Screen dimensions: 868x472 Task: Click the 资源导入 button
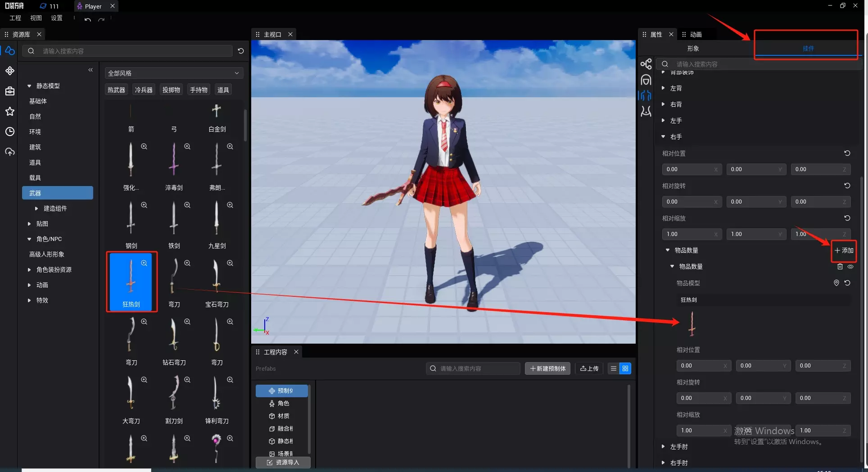coord(283,463)
